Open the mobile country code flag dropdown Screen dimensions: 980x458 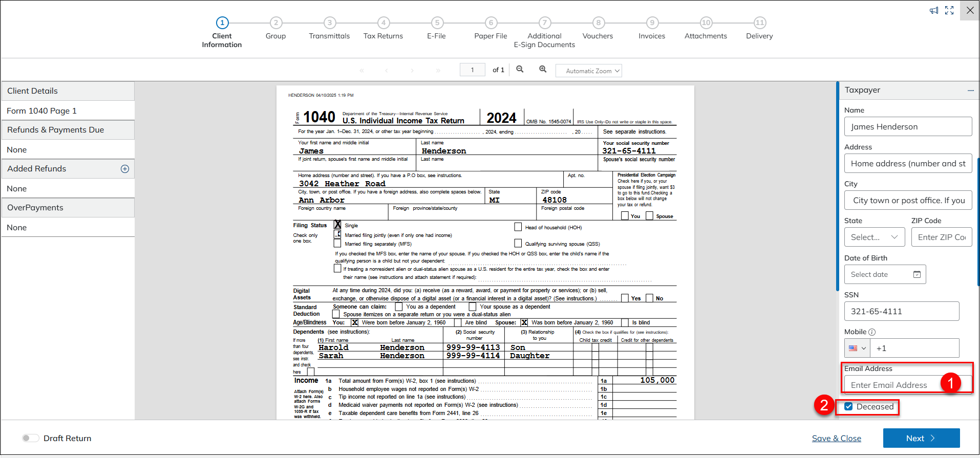(x=857, y=348)
